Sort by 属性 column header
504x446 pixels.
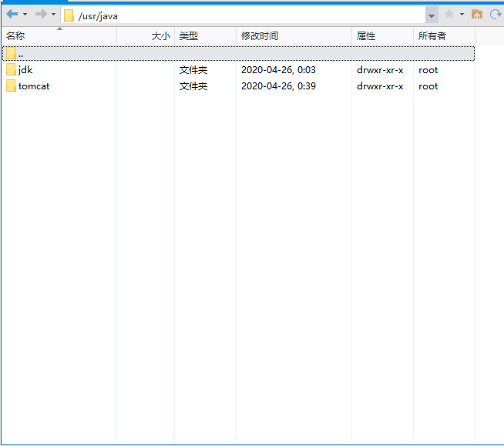[x=382, y=36]
